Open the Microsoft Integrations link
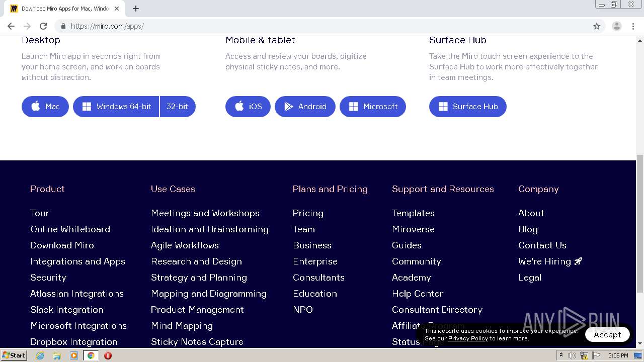This screenshot has width=644, height=362. coord(78,326)
